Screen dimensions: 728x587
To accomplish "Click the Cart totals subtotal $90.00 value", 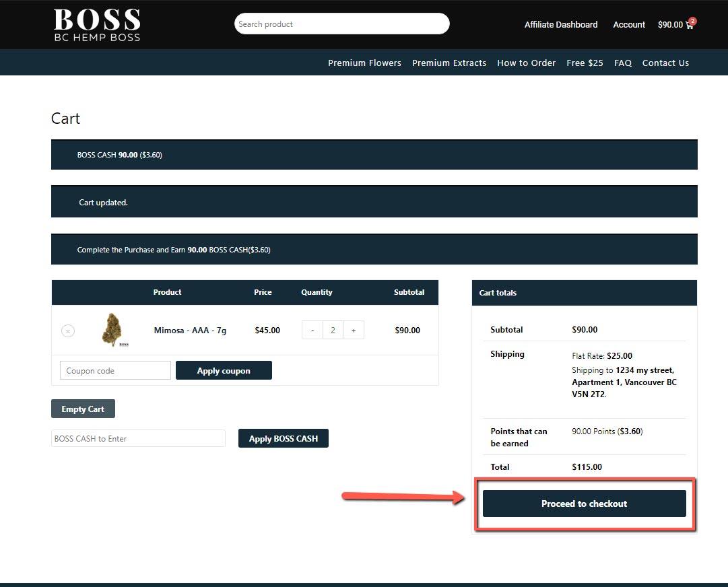I will click(585, 329).
